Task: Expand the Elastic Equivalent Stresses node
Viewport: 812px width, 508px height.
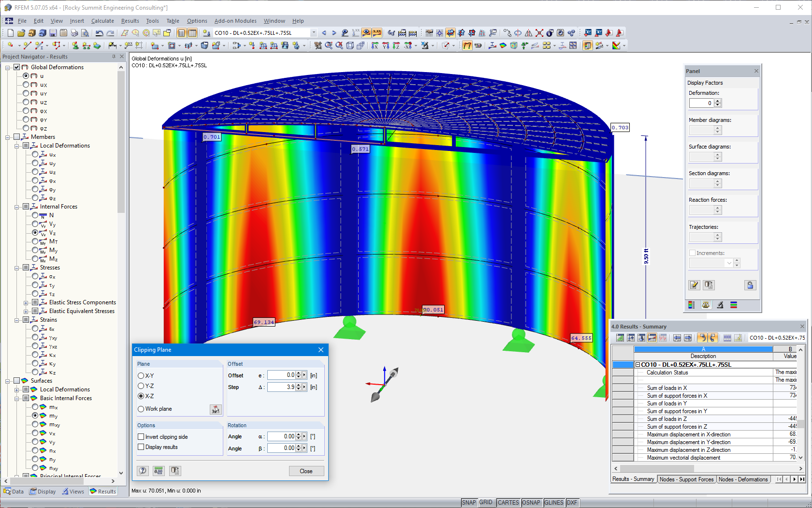Action: coord(26,311)
